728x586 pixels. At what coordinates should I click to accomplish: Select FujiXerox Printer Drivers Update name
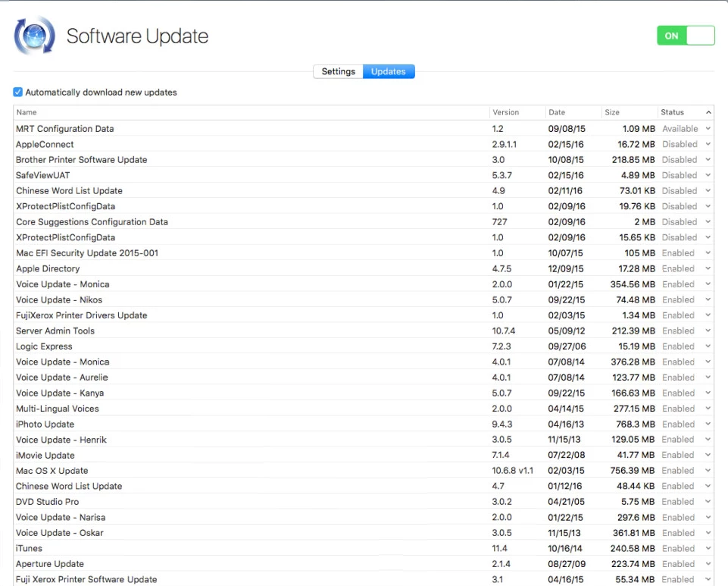coord(81,315)
